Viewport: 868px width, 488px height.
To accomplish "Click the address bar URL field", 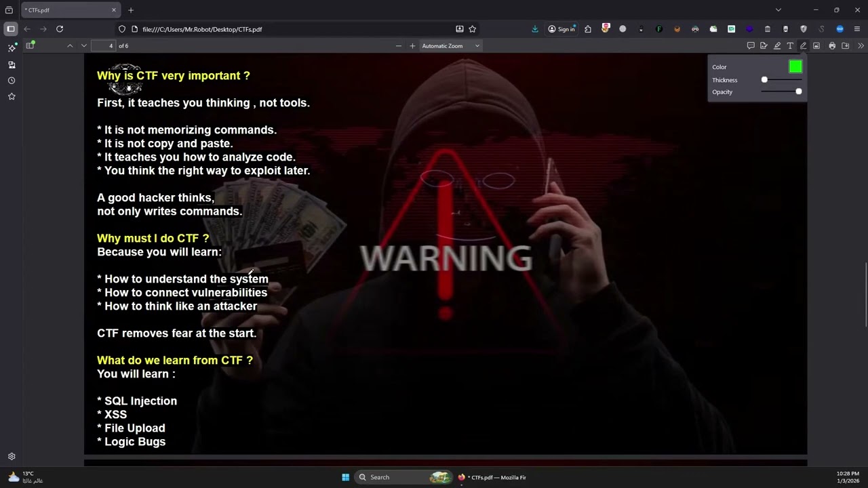I will [292, 29].
